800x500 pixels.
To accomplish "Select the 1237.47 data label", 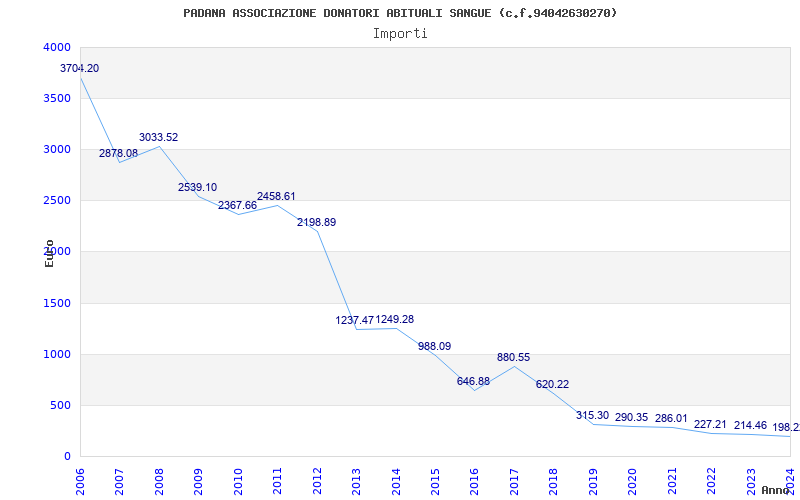I will (x=355, y=320).
